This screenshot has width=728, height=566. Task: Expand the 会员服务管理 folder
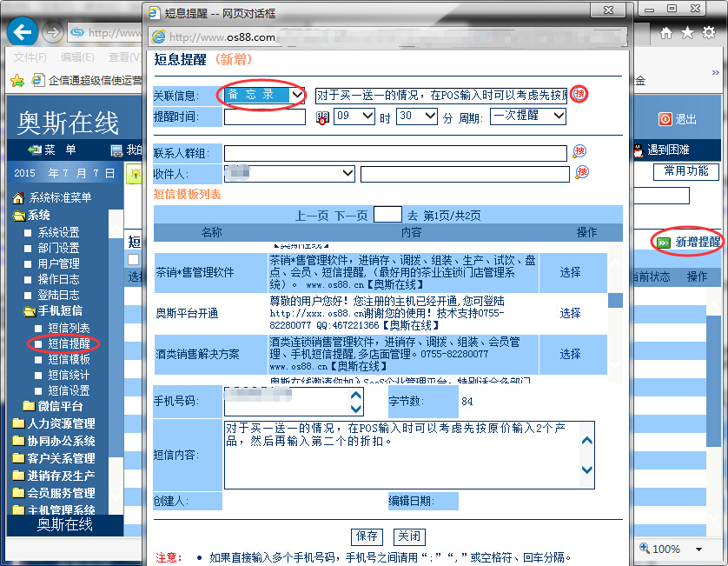pyautogui.click(x=19, y=493)
